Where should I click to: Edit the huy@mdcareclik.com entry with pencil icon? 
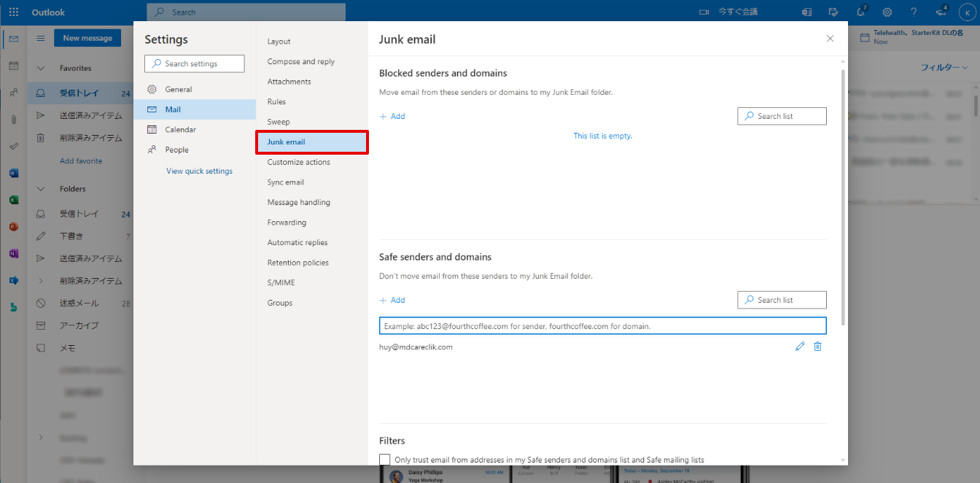point(800,347)
